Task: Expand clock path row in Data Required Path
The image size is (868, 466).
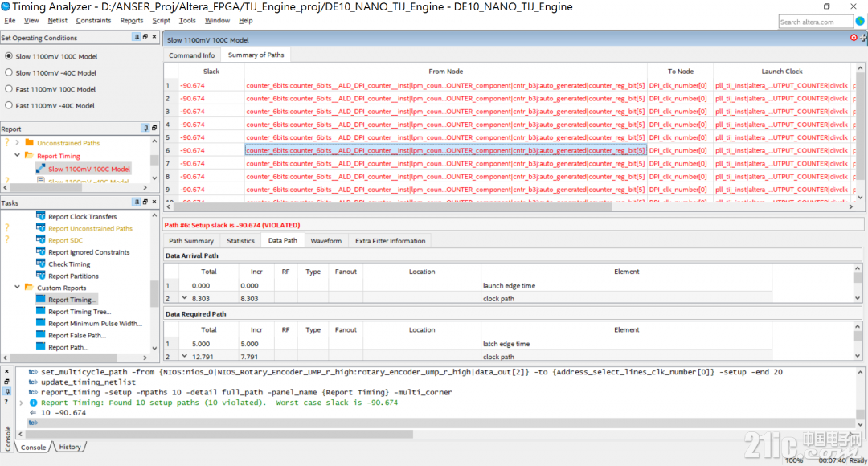Action: [184, 356]
